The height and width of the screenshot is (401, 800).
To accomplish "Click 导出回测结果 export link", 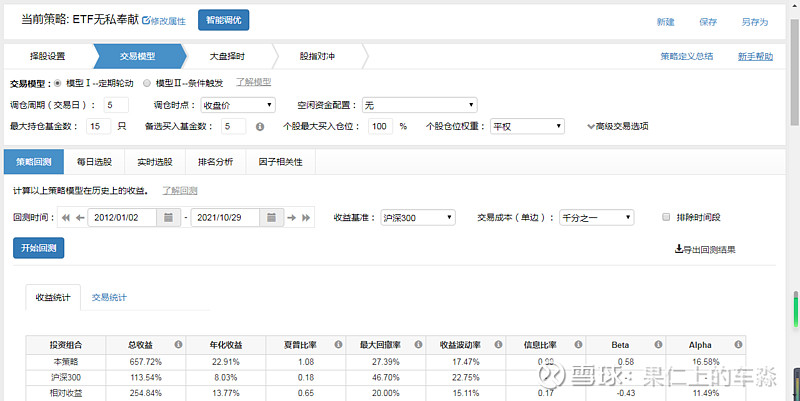I will [705, 249].
